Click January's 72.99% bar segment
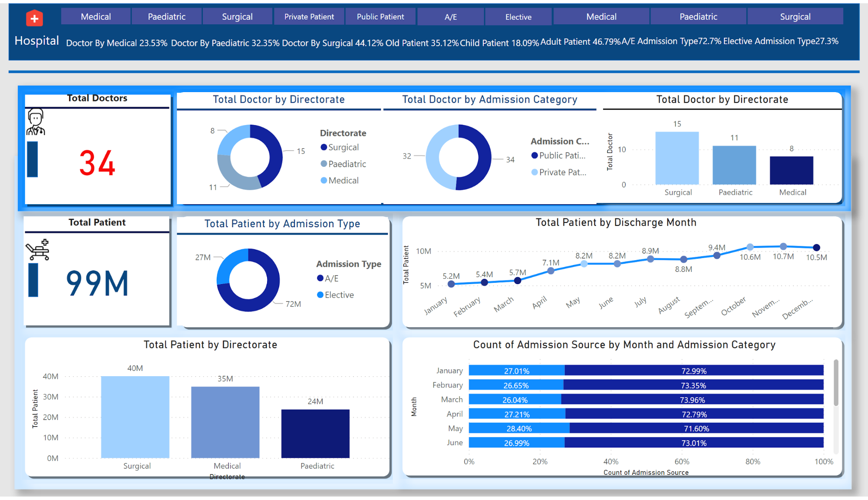This screenshot has height=500, width=868. tap(694, 371)
